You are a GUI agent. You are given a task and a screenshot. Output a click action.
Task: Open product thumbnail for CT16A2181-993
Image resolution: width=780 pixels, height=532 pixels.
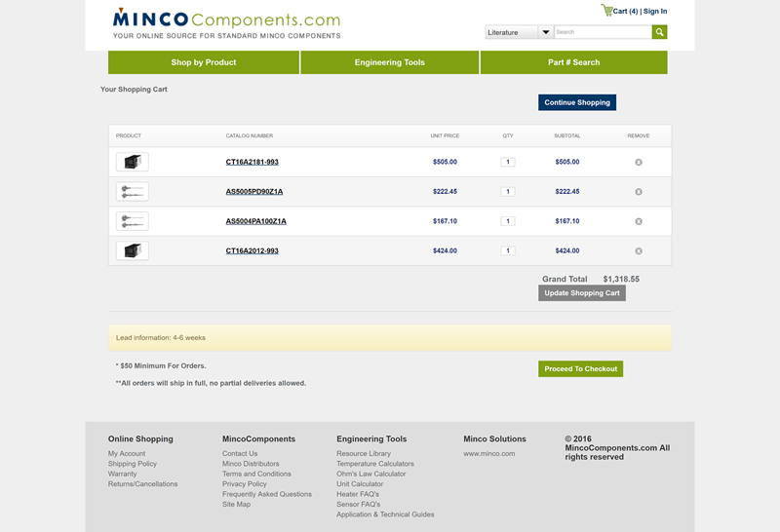[133, 162]
